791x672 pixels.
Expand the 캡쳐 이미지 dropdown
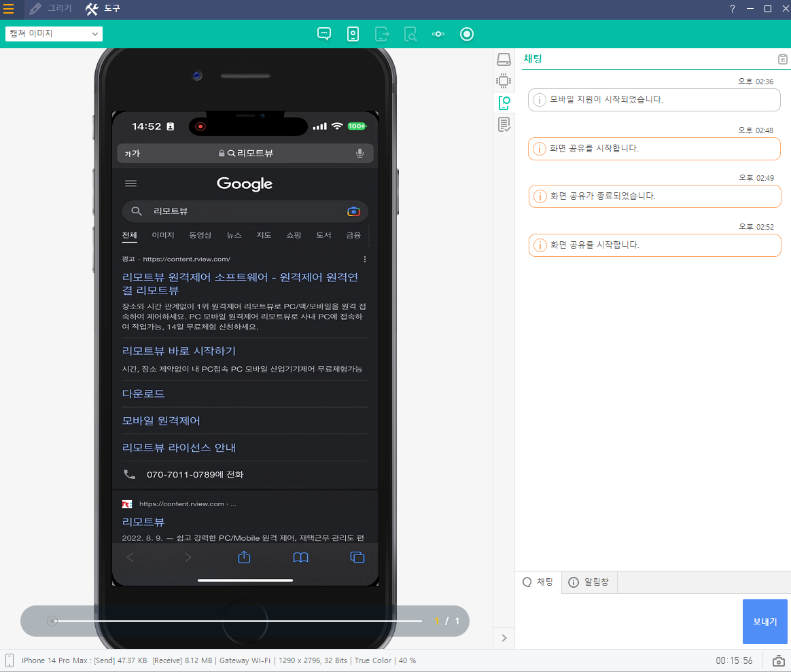tap(54, 34)
